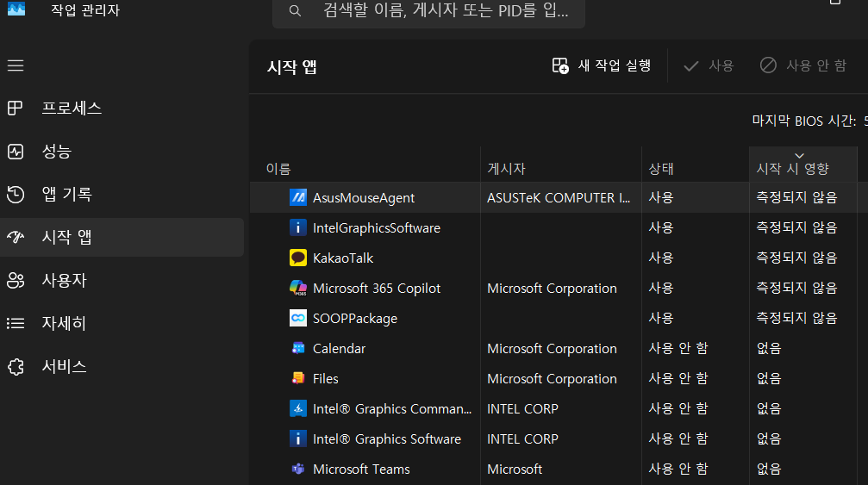Select the IntelGraphicsSoftware row name
The height and width of the screenshot is (485, 868).
point(377,227)
